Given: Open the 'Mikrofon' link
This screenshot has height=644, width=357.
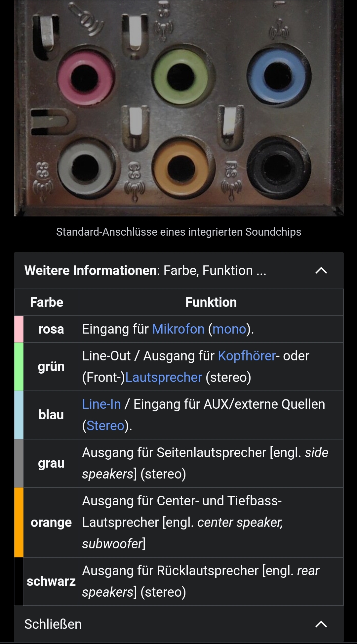Looking at the screenshot, I should 178,329.
